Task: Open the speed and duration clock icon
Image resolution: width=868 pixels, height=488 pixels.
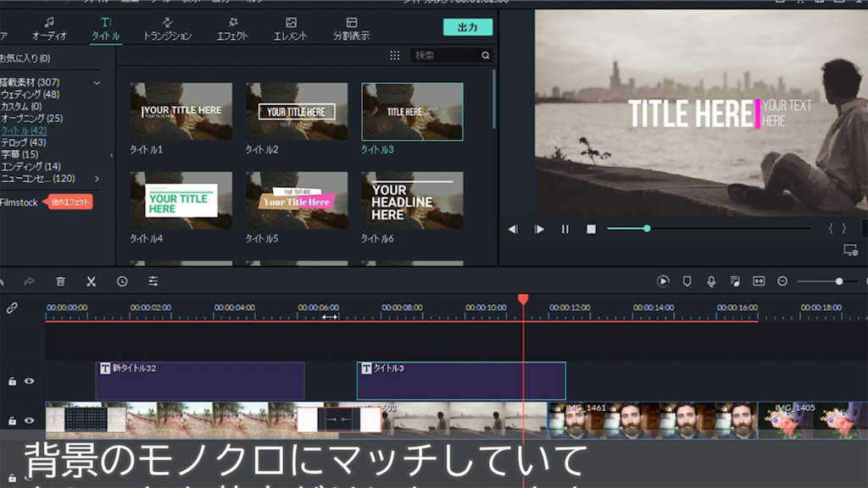Action: [x=122, y=281]
